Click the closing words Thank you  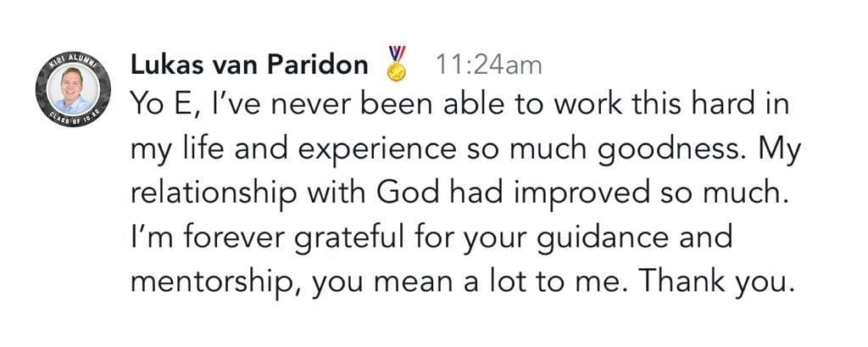point(715,282)
